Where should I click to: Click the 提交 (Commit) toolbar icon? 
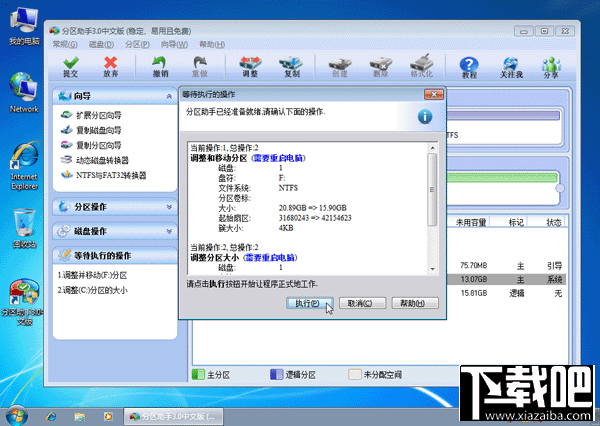[x=71, y=67]
